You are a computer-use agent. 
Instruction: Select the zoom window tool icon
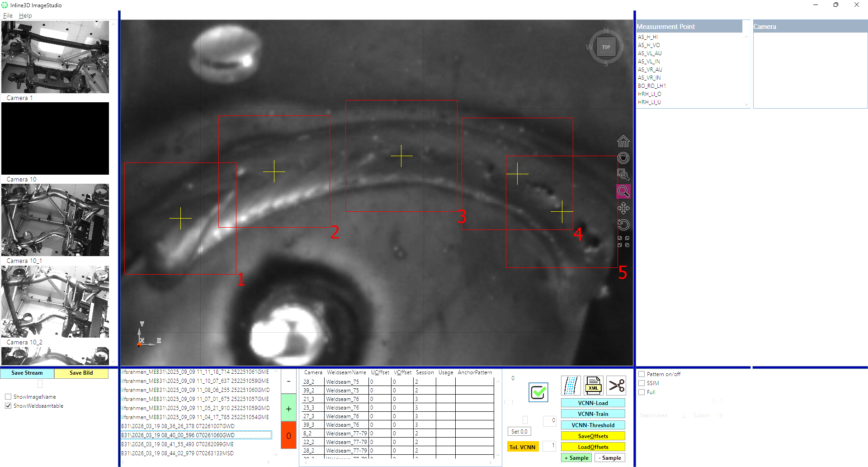coord(623,175)
